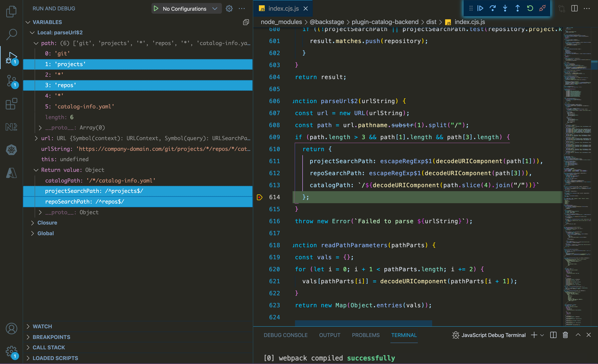Image resolution: width=598 pixels, height=364 pixels.
Task: Open the Kubernetes sidebar icon
Action: (x=11, y=150)
